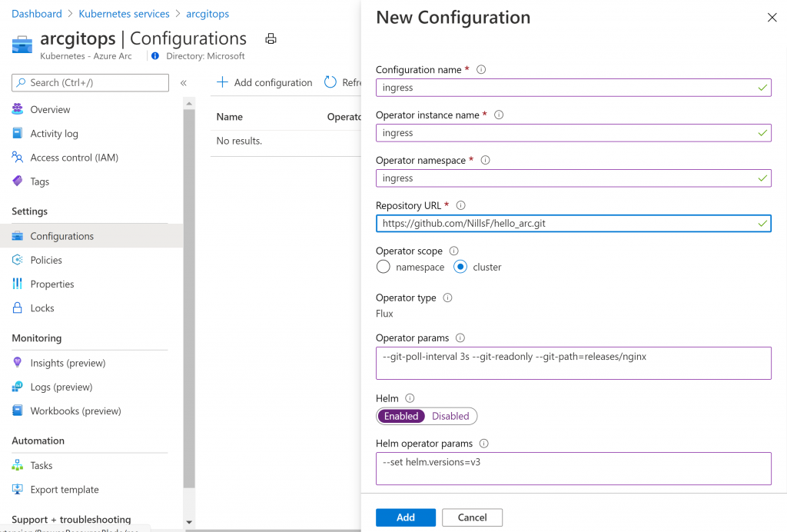The width and height of the screenshot is (787, 532).
Task: Click the Tags icon in sidebar
Action: (18, 181)
